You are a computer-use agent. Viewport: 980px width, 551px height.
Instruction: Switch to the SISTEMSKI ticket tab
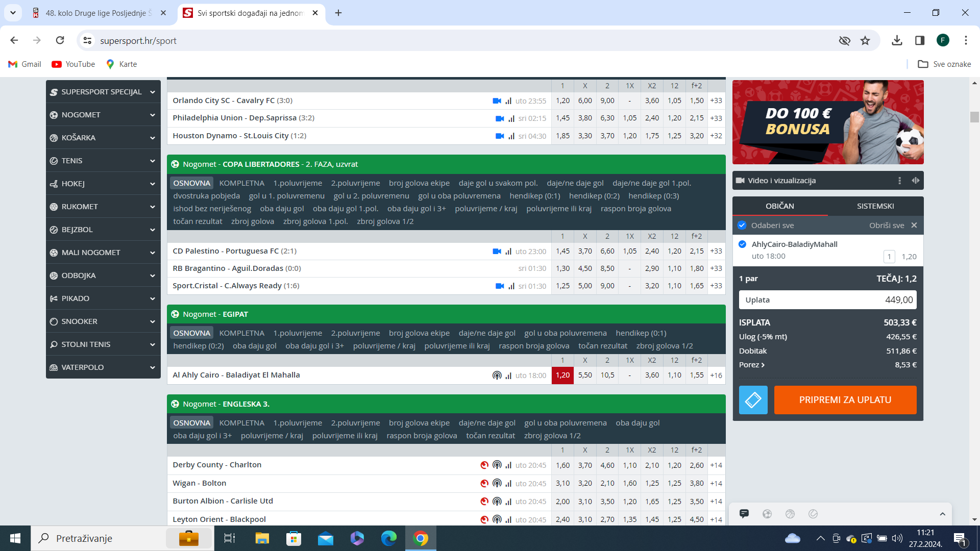(875, 206)
